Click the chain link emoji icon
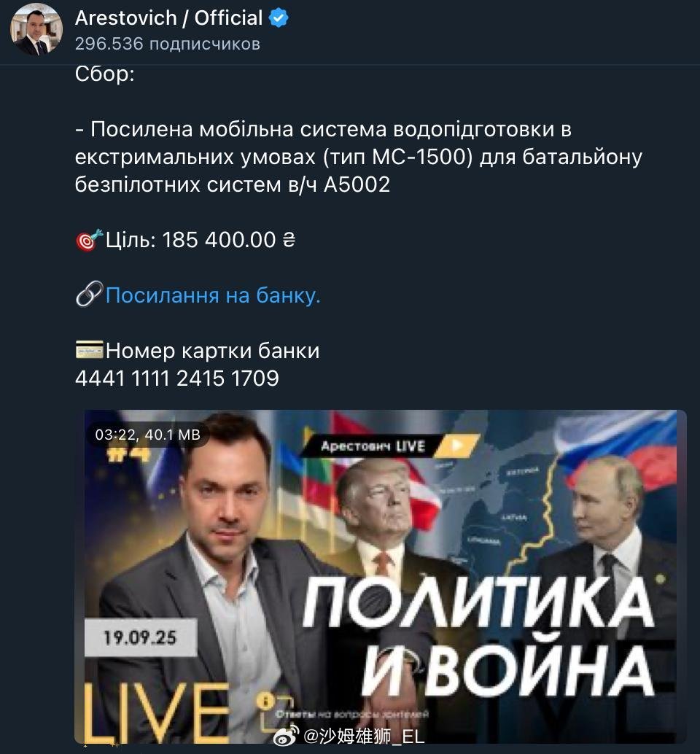This screenshot has width=700, height=754. pos(90,294)
